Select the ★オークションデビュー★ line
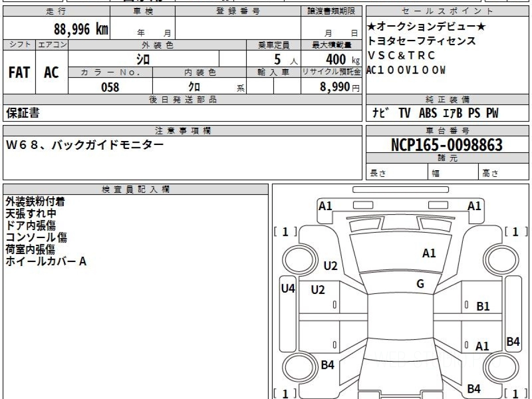The width and height of the screenshot is (532, 399). coord(426,27)
